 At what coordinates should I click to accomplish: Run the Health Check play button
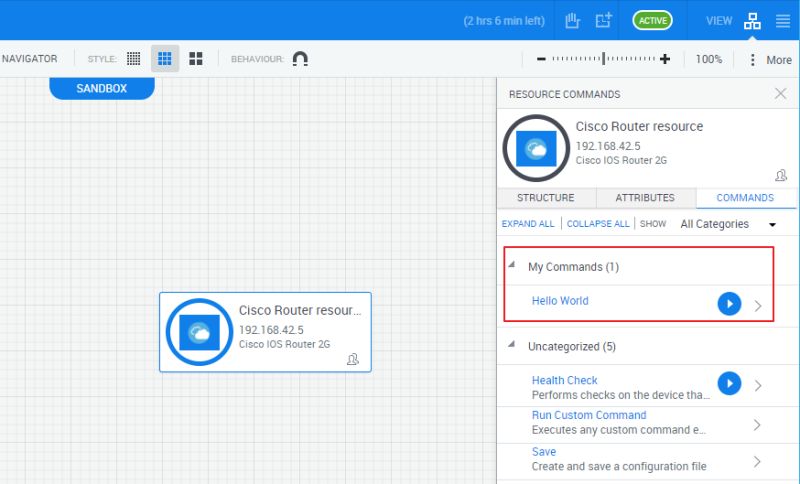click(x=729, y=383)
